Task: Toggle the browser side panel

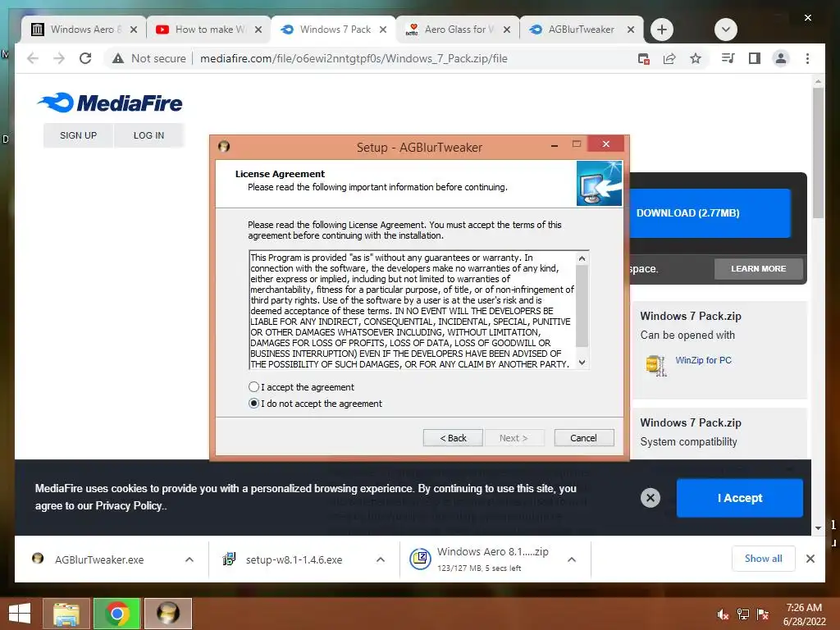Action: point(755,58)
